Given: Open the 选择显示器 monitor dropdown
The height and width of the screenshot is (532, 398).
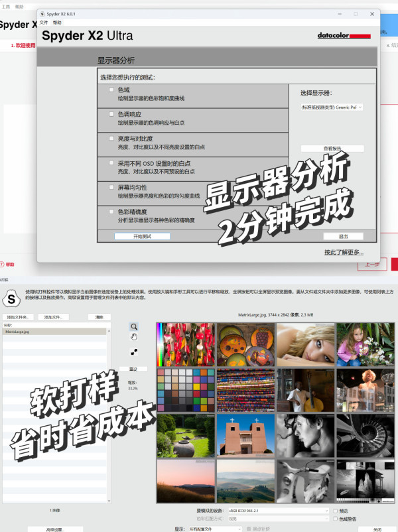Looking at the screenshot, I should [331, 107].
